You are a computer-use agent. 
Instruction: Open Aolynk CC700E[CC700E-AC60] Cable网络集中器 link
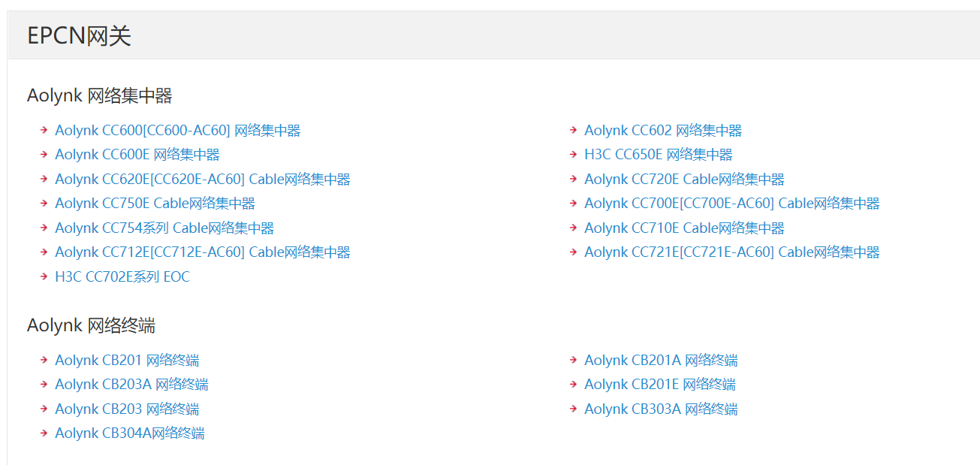[731, 204]
